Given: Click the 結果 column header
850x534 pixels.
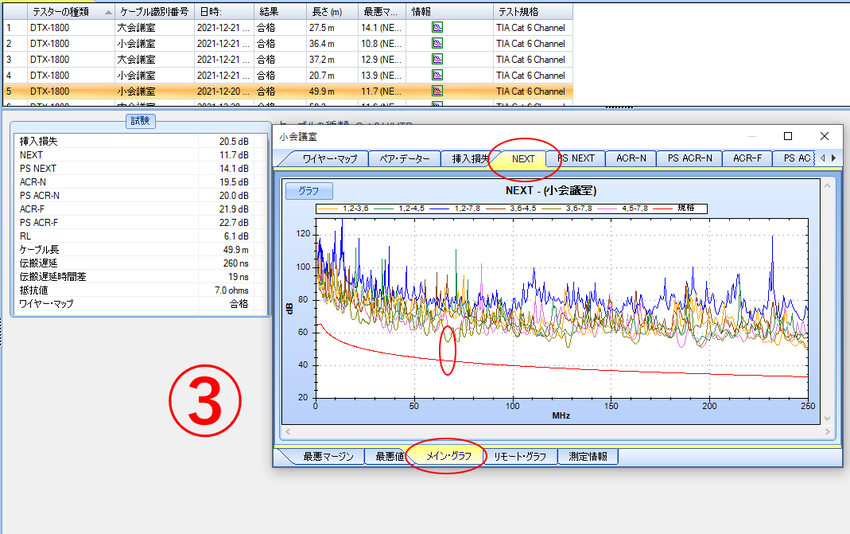Looking at the screenshot, I should [279, 11].
